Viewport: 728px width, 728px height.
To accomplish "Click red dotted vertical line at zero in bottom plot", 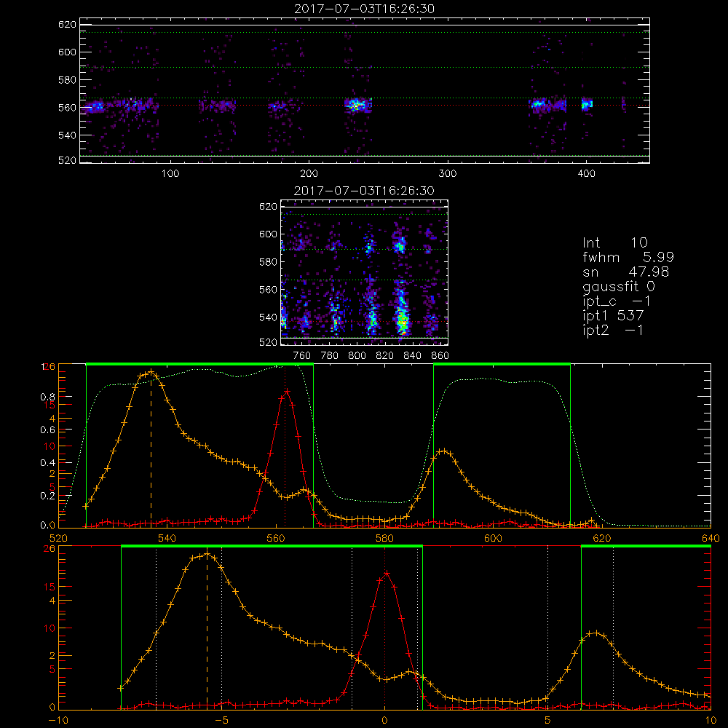I will [384, 628].
